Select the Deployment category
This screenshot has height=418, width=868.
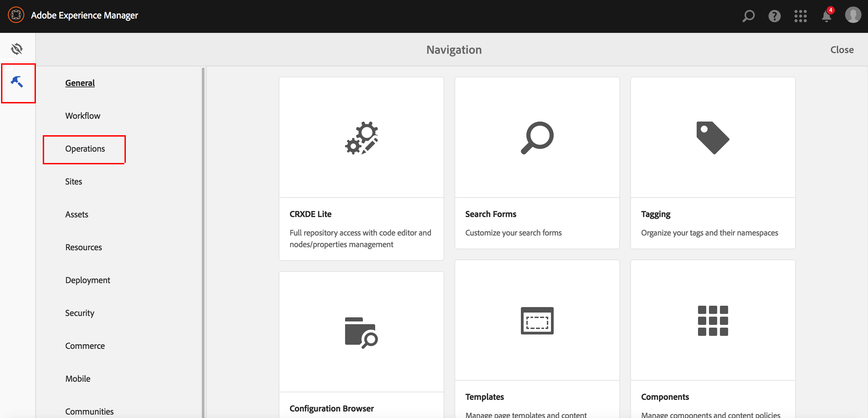pyautogui.click(x=88, y=280)
